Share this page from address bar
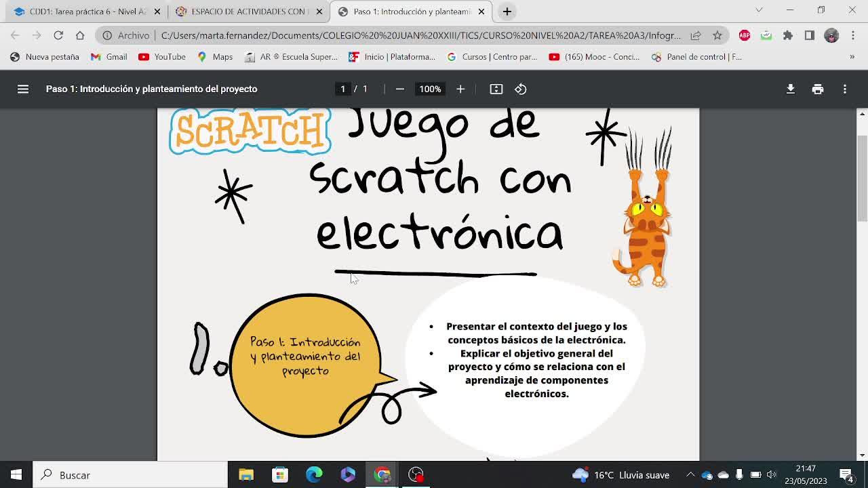 [696, 35]
